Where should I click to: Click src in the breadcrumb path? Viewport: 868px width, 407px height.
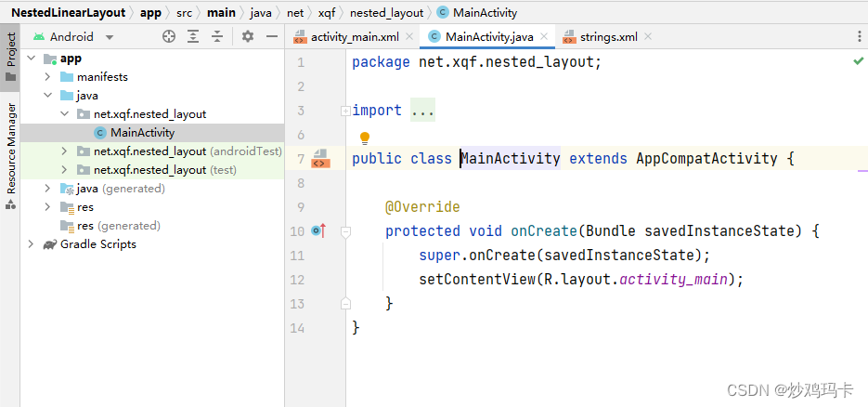[x=185, y=13]
